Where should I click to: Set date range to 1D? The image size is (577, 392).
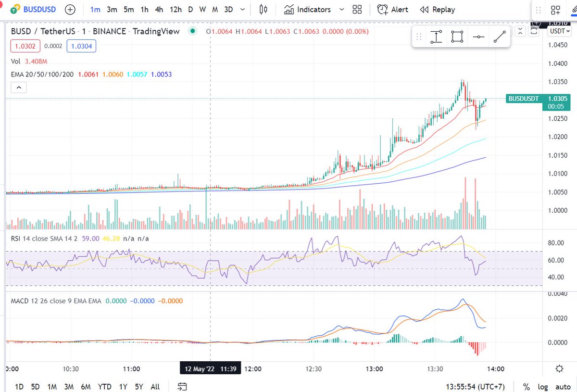(19, 386)
